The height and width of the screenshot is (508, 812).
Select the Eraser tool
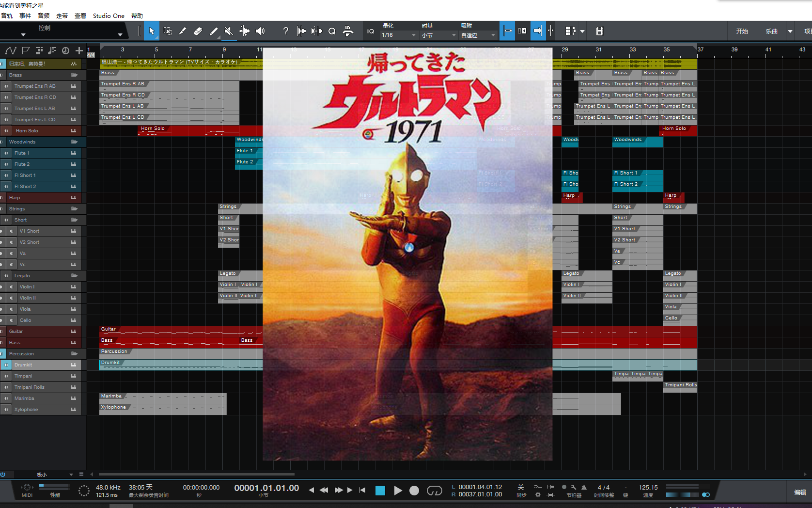point(198,31)
